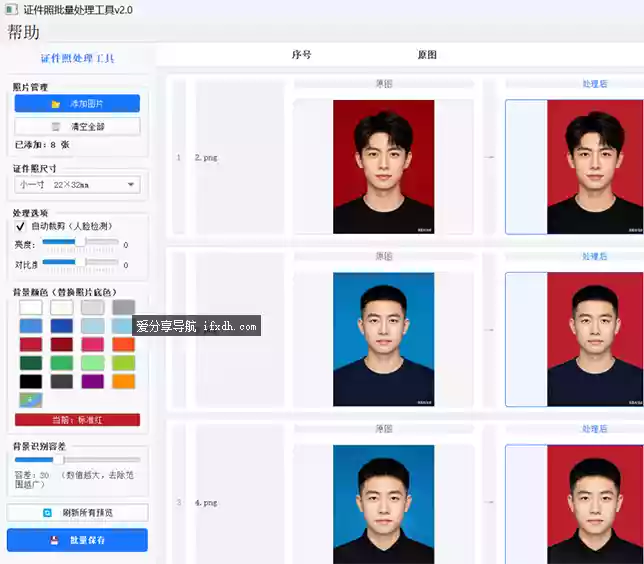
Task: Click the 当前: 标准红 color indicator
Action: click(x=77, y=420)
